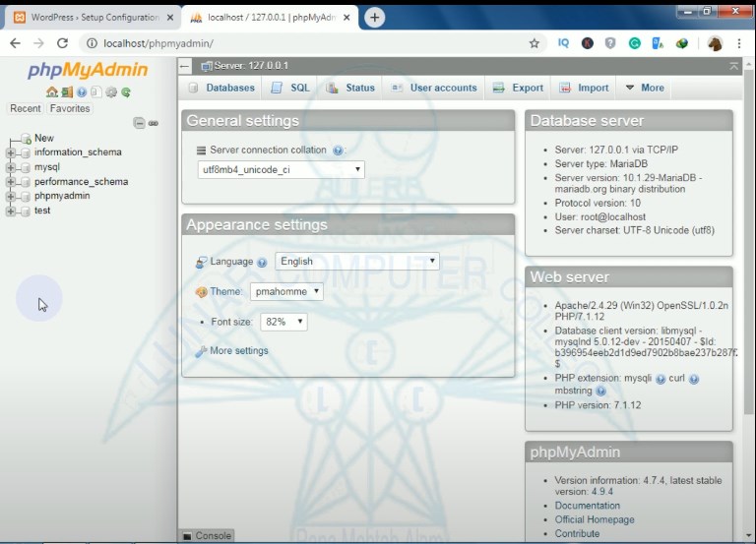Open the Language dropdown
This screenshot has width=756, height=544.
[356, 261]
